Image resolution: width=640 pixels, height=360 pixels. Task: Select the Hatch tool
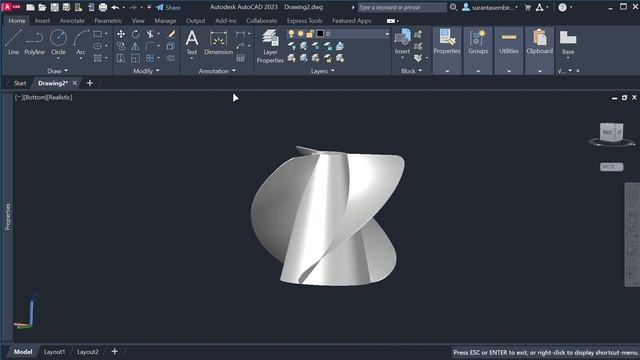tap(98, 58)
